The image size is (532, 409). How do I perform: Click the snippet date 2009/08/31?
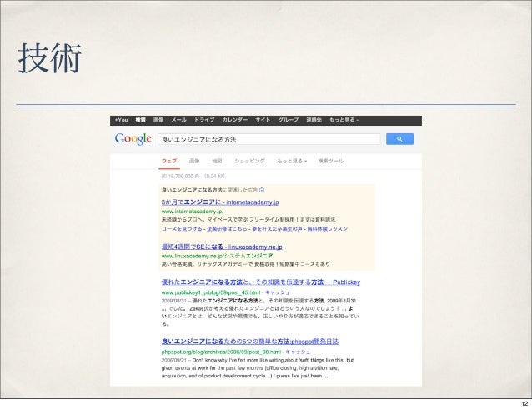[174, 301]
